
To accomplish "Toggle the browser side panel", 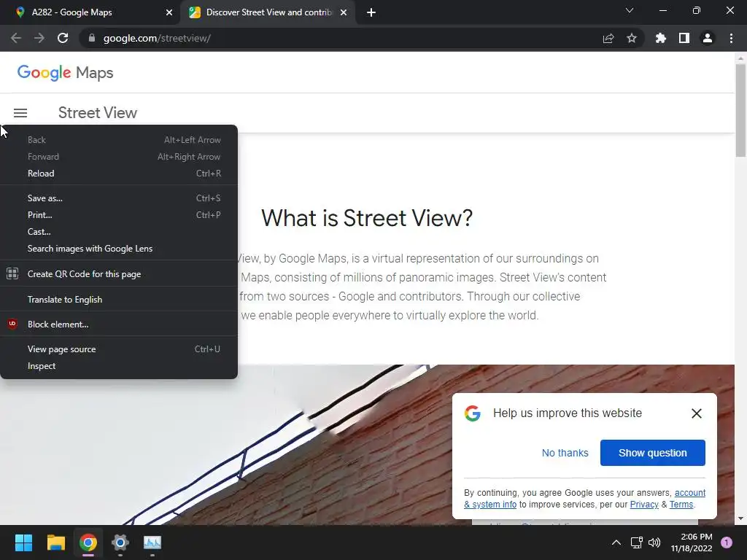I will pyautogui.click(x=684, y=38).
